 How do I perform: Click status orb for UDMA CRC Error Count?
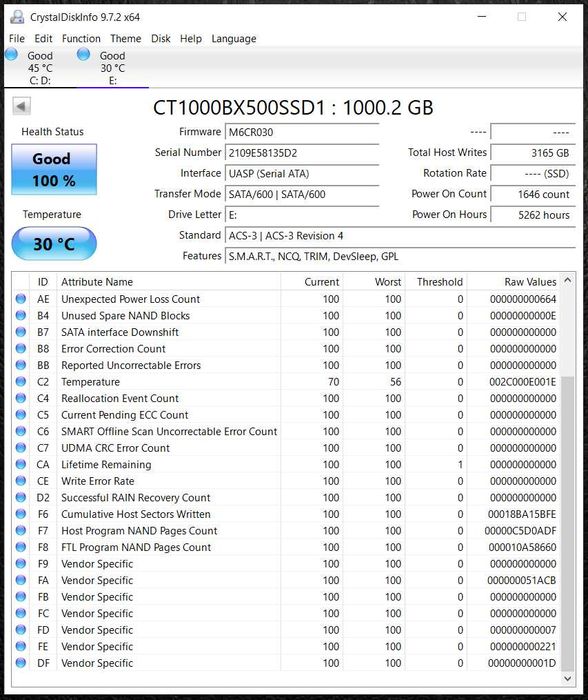click(x=21, y=447)
